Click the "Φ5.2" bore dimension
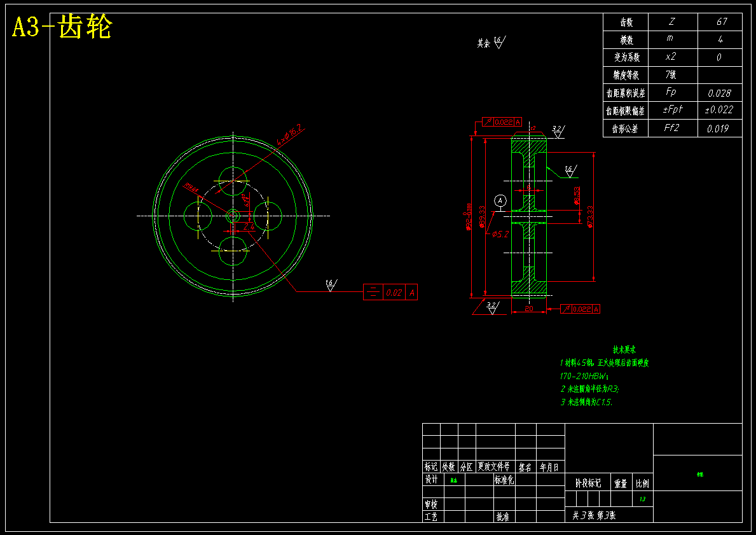756x535 pixels. pyautogui.click(x=500, y=235)
